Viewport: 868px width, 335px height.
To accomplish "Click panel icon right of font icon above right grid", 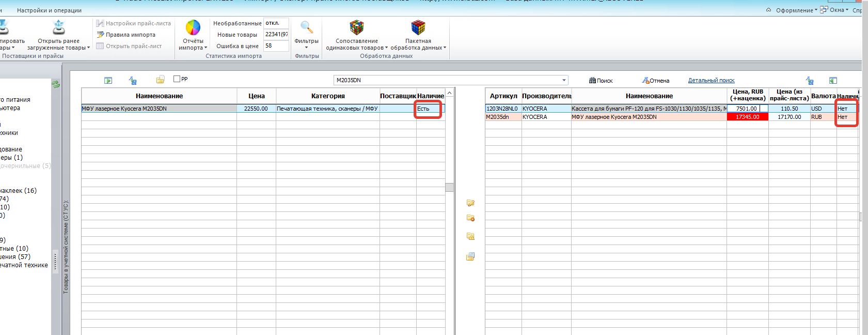I will coord(833,81).
